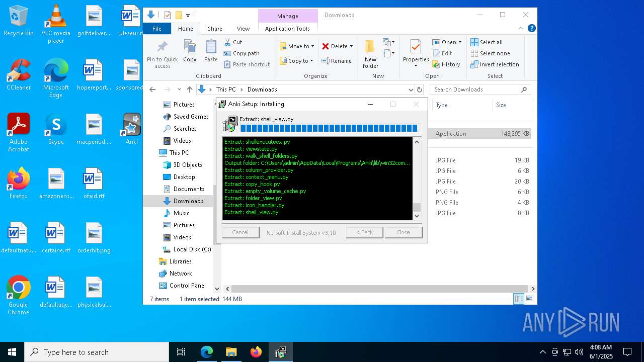
Task: Click Downloads in the address breadcrumb
Action: pyautogui.click(x=262, y=89)
